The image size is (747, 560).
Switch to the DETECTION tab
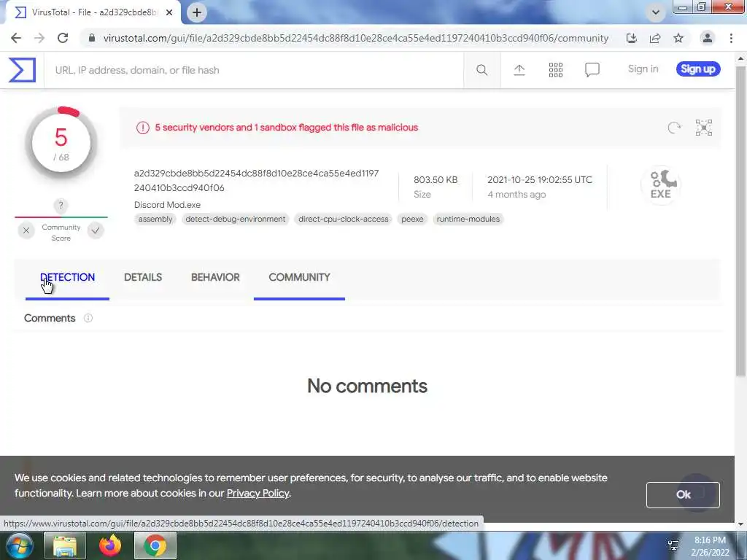pyautogui.click(x=67, y=278)
